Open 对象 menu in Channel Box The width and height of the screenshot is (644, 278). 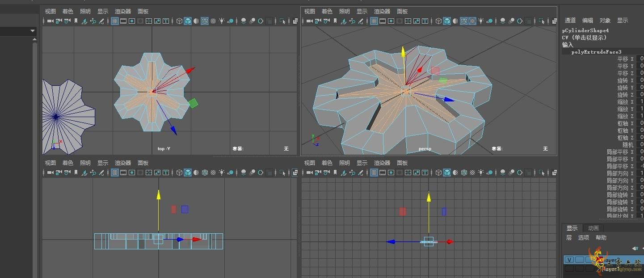tap(605, 21)
